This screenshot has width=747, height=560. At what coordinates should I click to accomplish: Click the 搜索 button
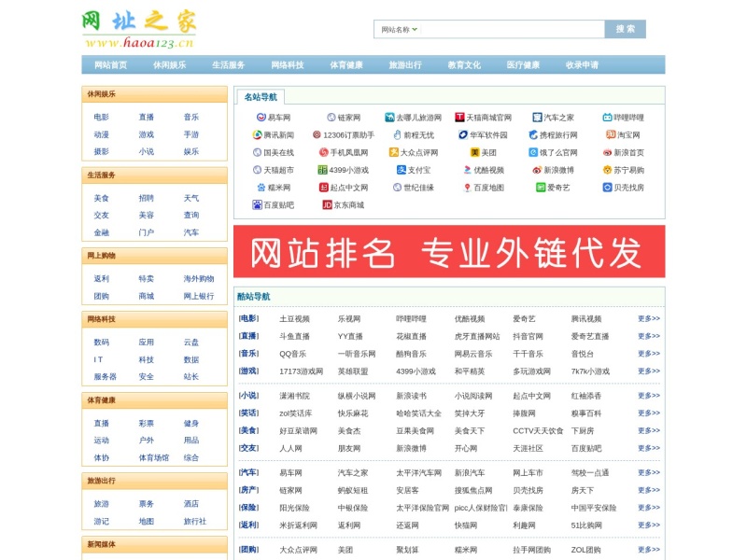point(625,29)
